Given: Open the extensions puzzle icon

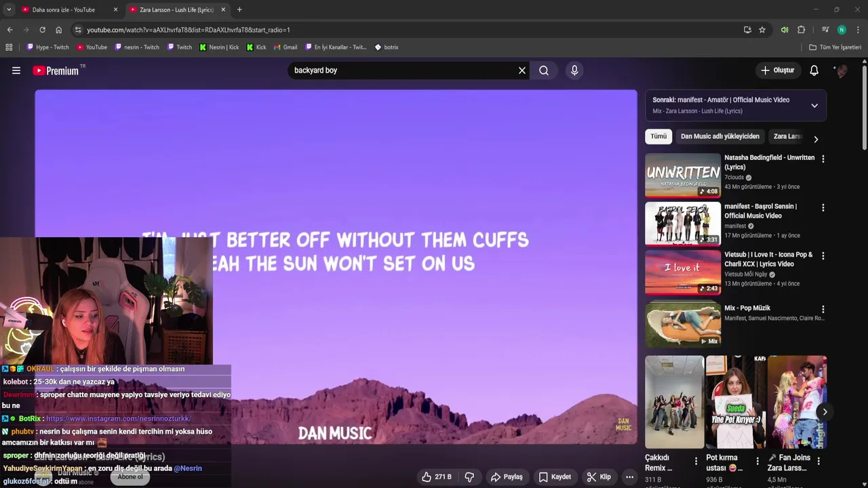Looking at the screenshot, I should 802,30.
